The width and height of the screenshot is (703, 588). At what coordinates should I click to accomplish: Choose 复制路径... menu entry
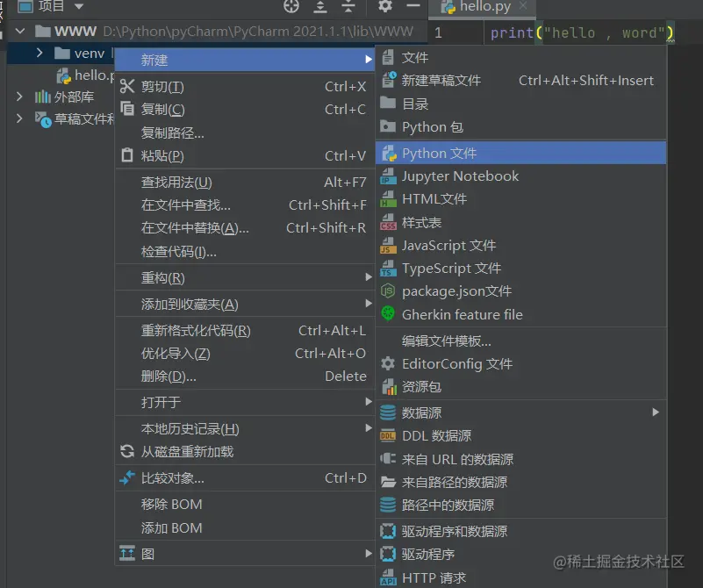[173, 133]
